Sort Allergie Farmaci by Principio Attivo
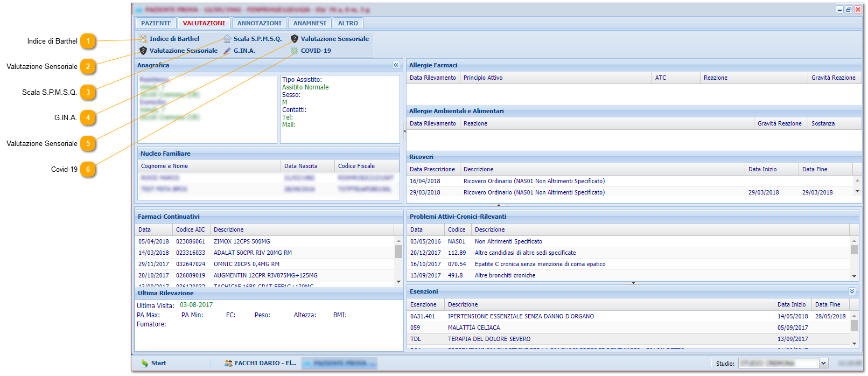868x376 pixels. tap(556, 78)
